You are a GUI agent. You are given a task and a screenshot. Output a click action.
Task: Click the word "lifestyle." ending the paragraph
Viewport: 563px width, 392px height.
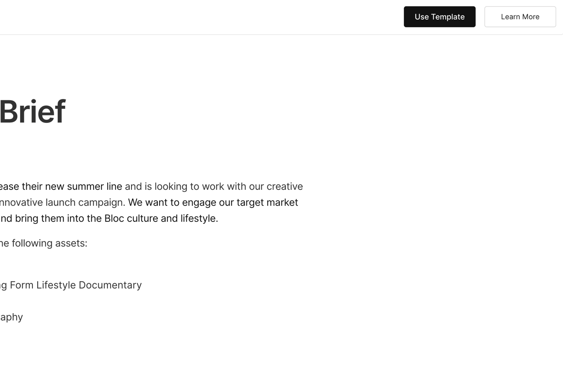[199, 218]
